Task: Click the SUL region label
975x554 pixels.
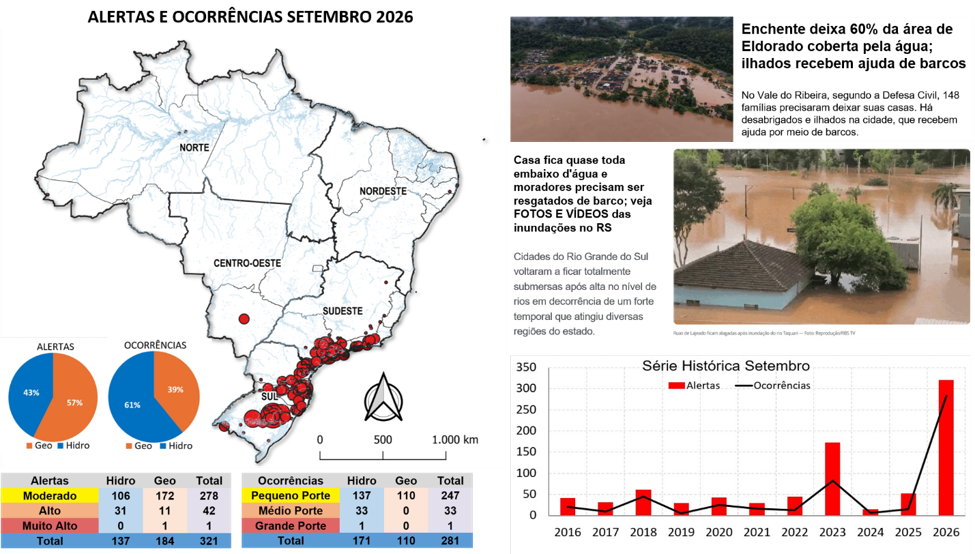Action: [269, 395]
